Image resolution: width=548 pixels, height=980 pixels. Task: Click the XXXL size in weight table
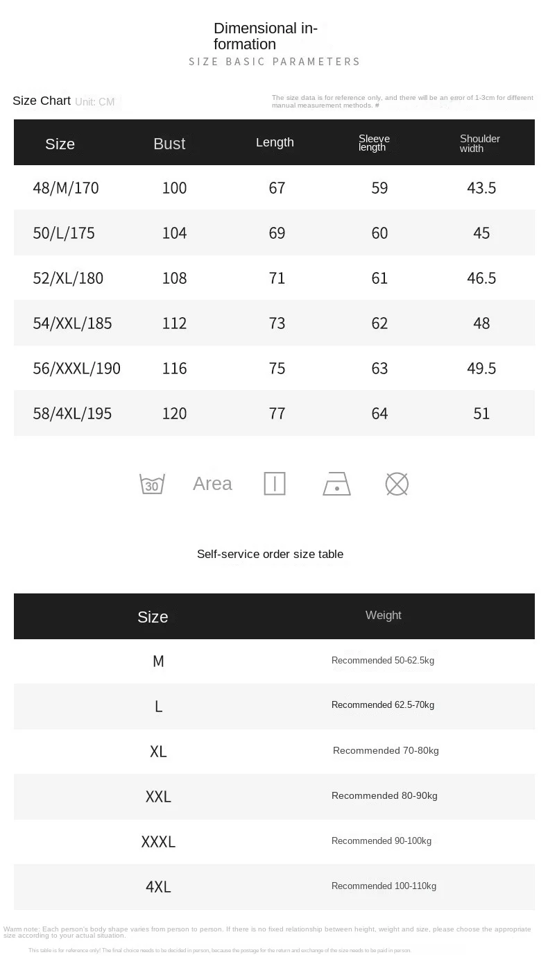pos(158,842)
